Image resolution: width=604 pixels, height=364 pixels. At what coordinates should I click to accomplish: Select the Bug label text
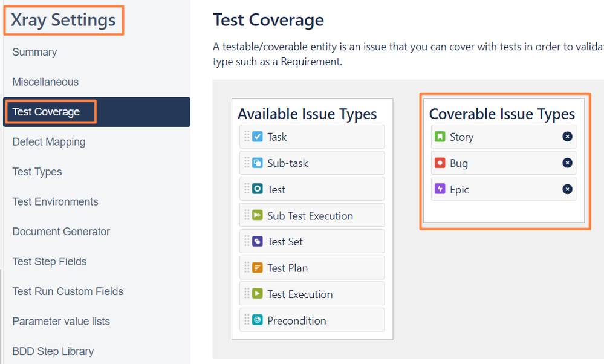[459, 164]
